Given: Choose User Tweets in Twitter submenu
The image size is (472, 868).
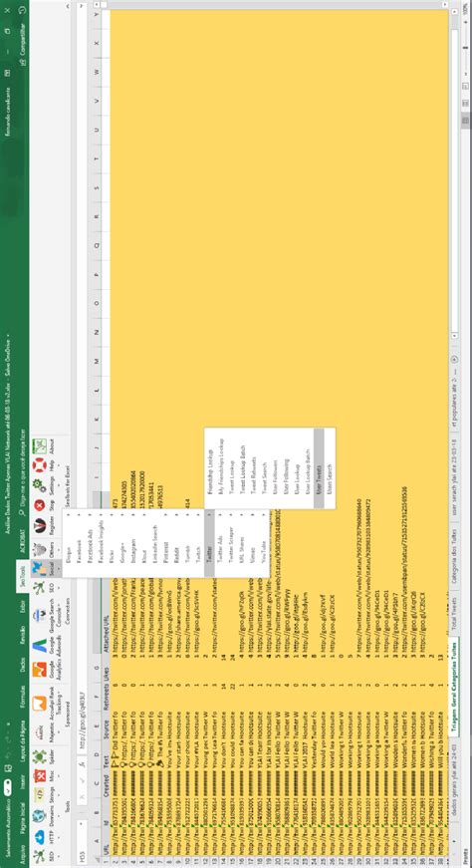Looking at the screenshot, I should click(319, 467).
